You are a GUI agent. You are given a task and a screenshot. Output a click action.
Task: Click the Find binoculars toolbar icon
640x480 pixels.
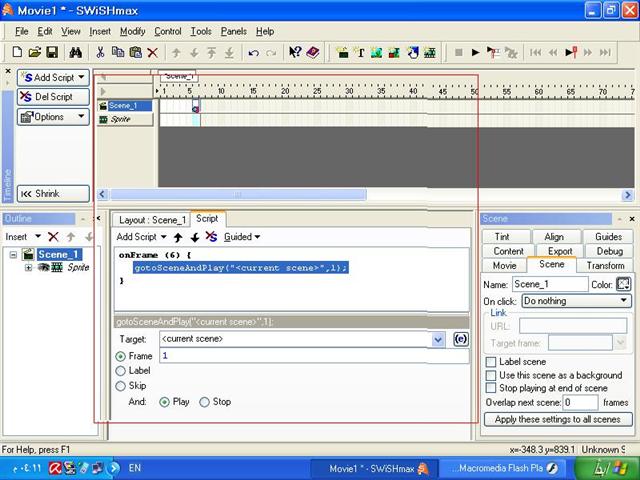[74, 52]
